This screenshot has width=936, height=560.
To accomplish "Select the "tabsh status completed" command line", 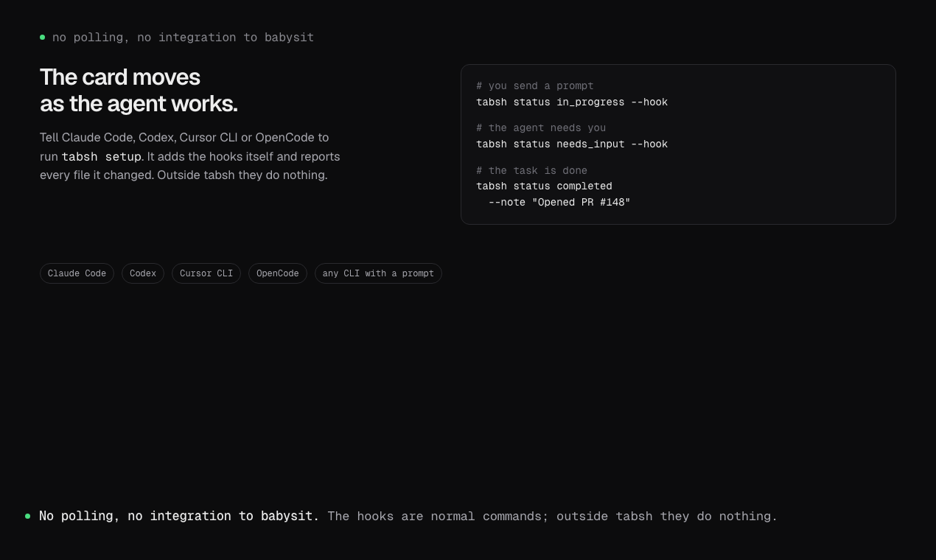I will [x=544, y=186].
